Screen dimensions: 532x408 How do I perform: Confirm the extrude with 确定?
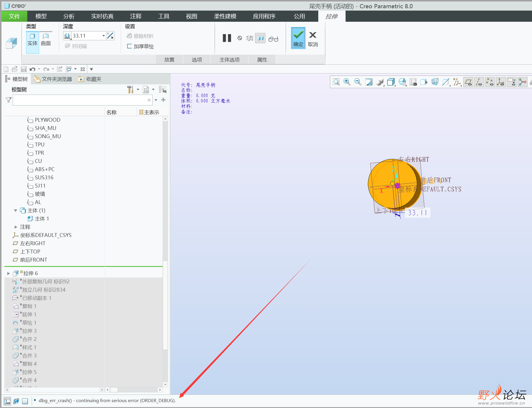point(298,38)
